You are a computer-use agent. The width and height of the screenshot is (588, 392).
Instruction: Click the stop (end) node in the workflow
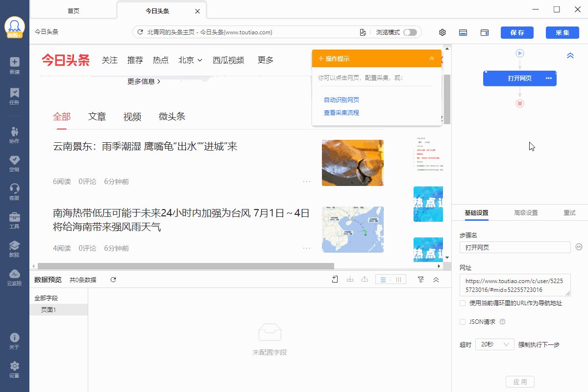click(x=520, y=104)
